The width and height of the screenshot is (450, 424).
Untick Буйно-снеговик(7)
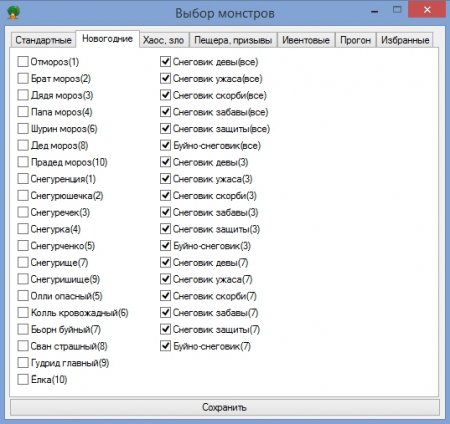tap(165, 346)
